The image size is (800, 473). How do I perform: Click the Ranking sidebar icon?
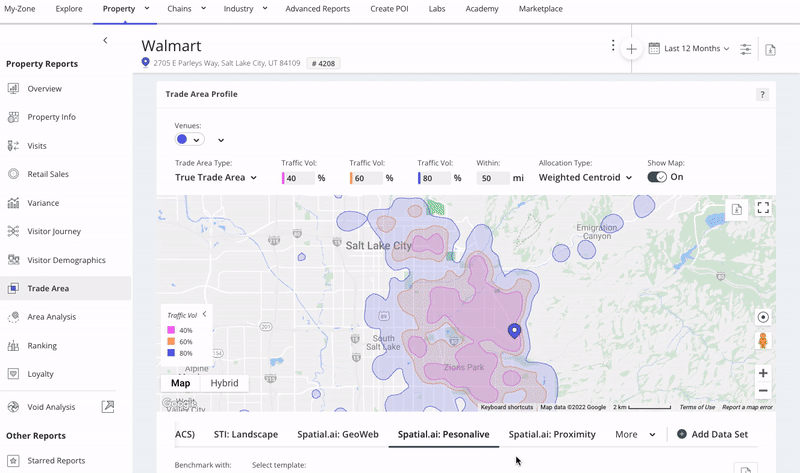click(x=13, y=345)
